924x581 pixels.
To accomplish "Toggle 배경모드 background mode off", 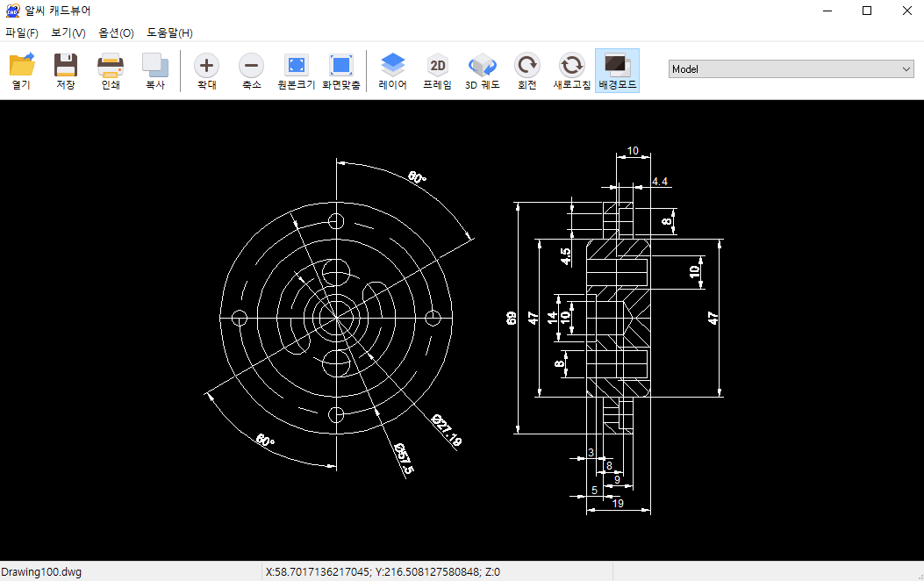I will coord(617,70).
